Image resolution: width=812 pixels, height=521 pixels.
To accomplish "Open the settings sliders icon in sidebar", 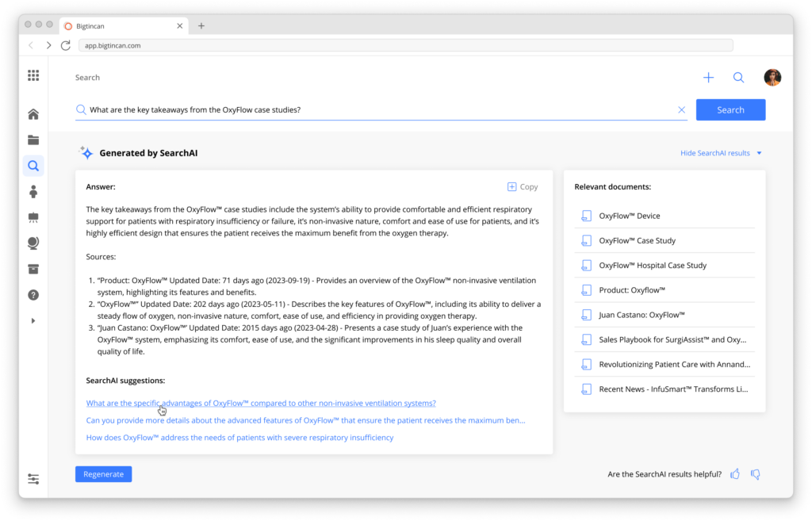I will [33, 479].
